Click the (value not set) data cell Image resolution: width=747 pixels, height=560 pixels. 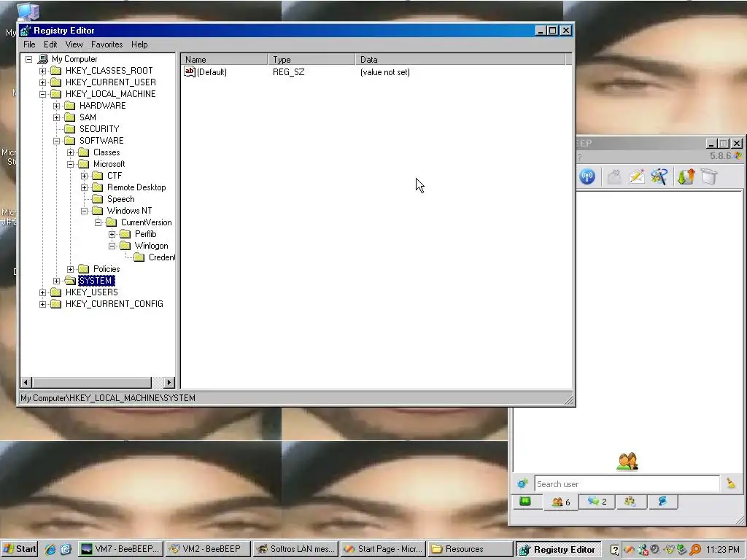(385, 72)
